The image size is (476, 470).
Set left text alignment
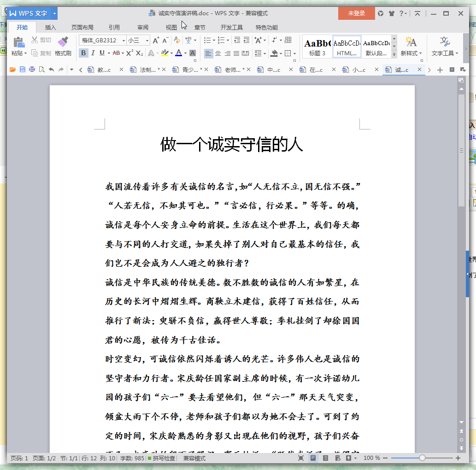click(x=208, y=53)
